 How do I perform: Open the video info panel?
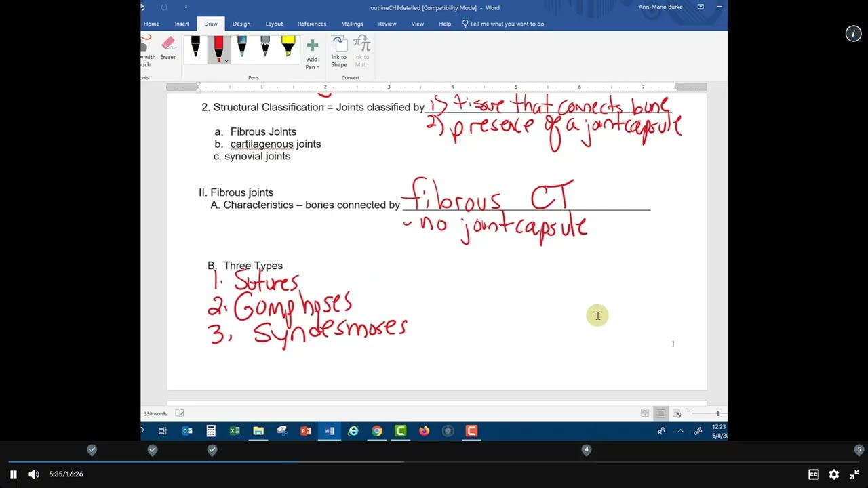(853, 34)
